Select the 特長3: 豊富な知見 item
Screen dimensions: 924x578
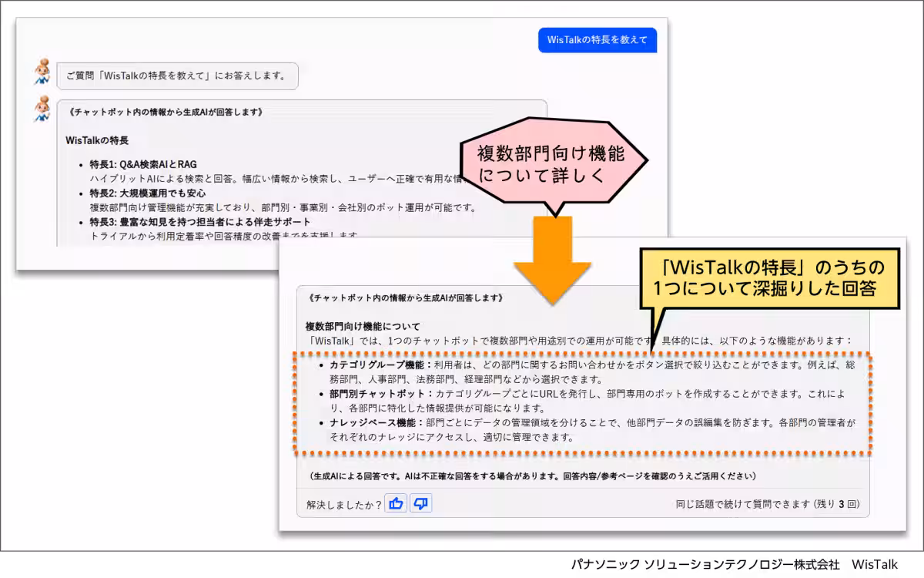(200, 222)
